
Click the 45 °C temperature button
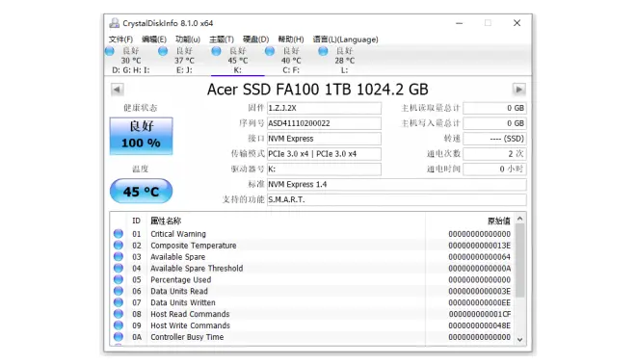pyautogui.click(x=141, y=191)
